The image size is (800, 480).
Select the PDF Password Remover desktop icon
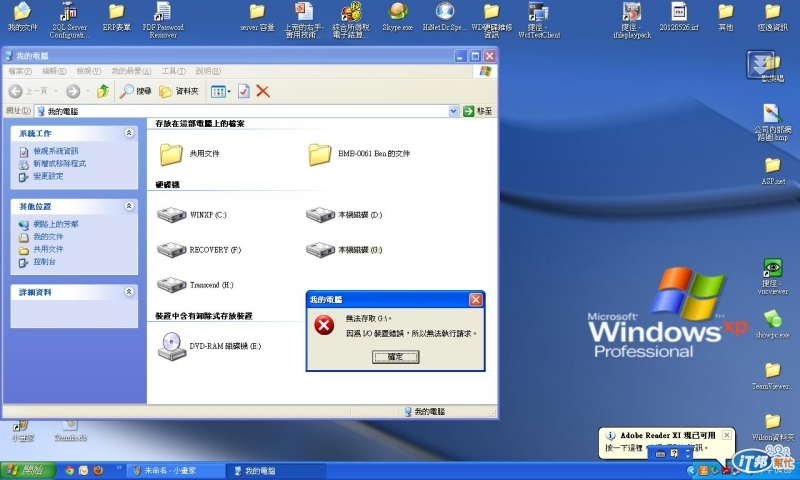tap(163, 20)
